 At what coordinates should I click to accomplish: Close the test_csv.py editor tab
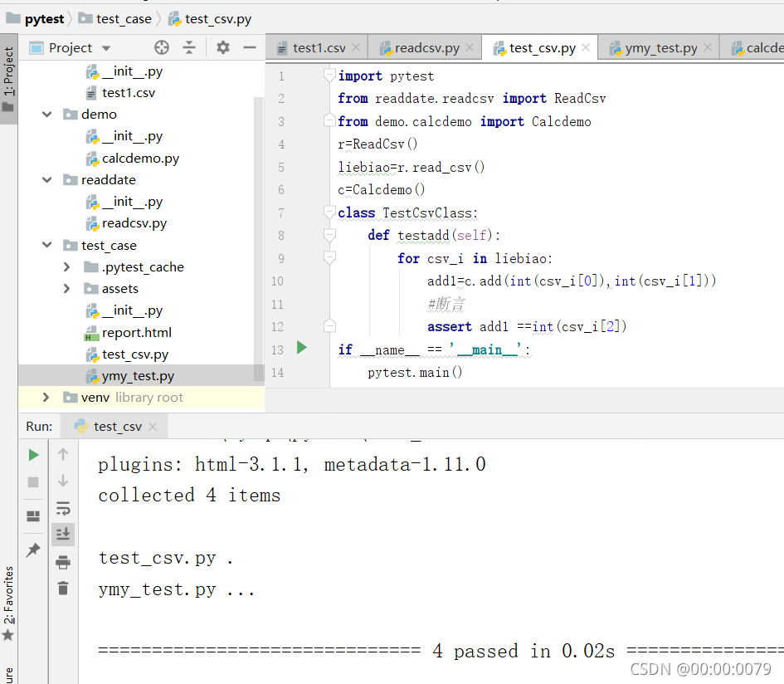coord(586,47)
